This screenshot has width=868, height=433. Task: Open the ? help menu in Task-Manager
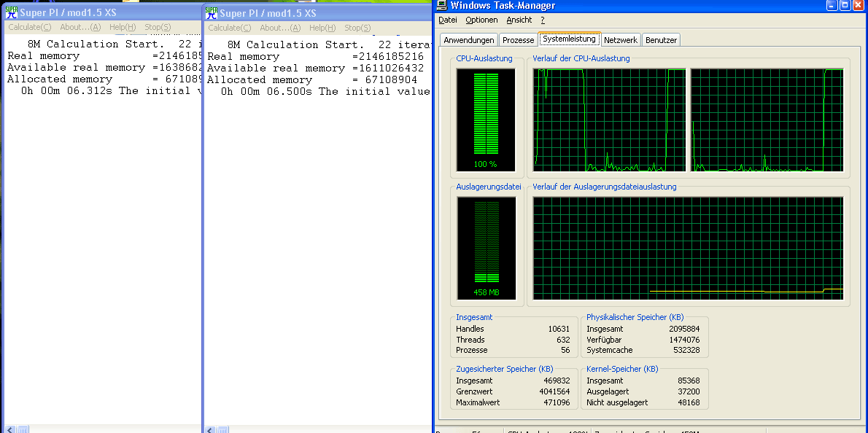pos(543,20)
